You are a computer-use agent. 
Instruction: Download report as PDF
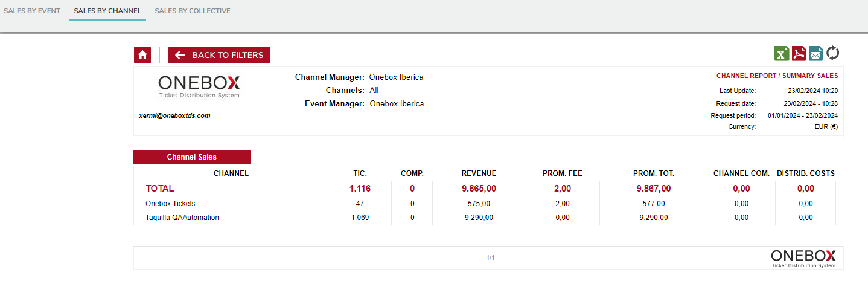point(799,53)
